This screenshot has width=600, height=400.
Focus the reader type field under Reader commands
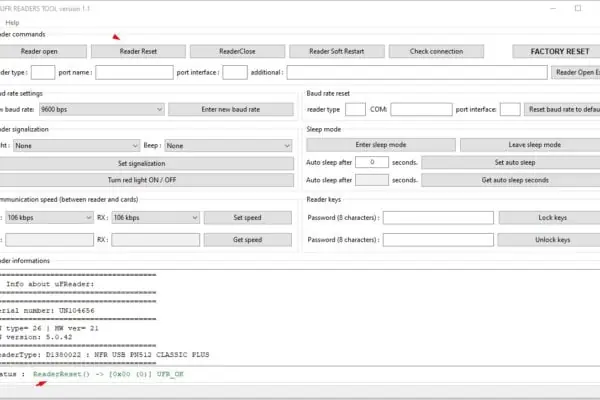pos(43,72)
